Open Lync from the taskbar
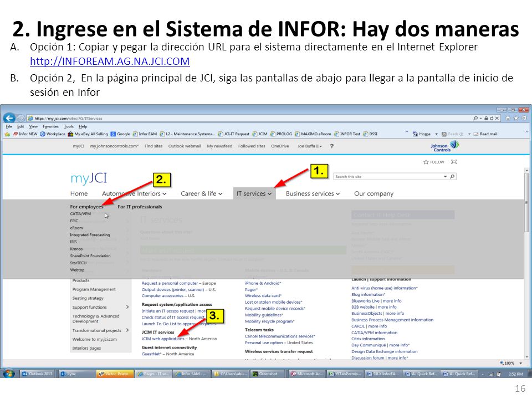532x399 pixels. point(76,374)
